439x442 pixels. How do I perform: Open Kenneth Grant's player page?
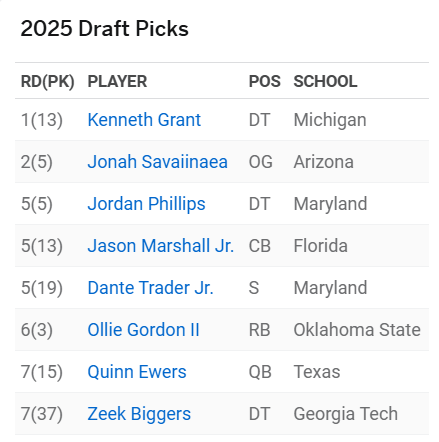tap(144, 120)
